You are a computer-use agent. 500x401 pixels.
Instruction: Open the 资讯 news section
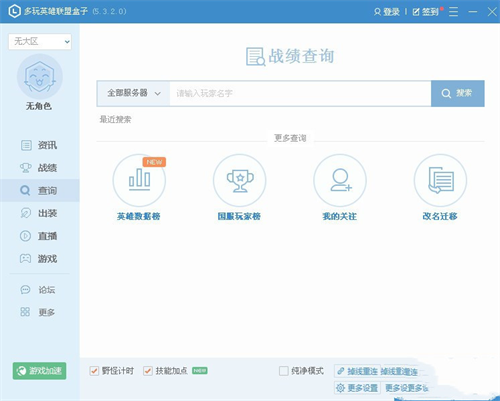pyautogui.click(x=39, y=145)
